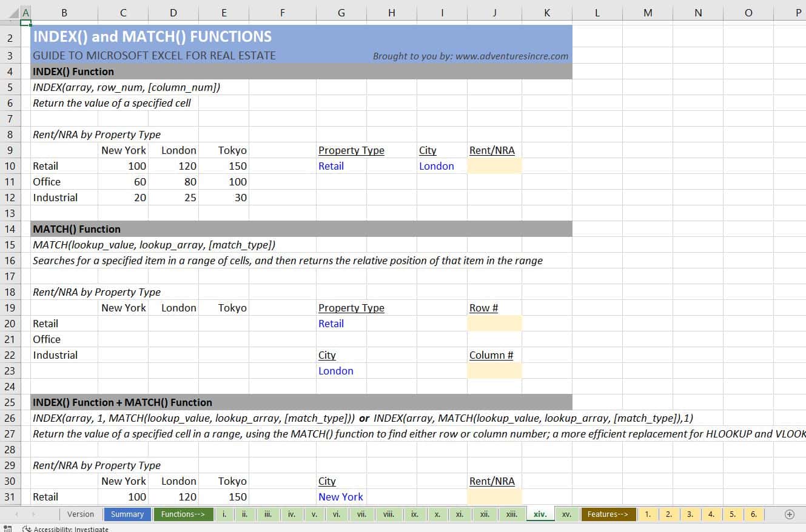The height and width of the screenshot is (532, 806).
Task: Switch to the Version sheet tab
Action: click(x=81, y=514)
